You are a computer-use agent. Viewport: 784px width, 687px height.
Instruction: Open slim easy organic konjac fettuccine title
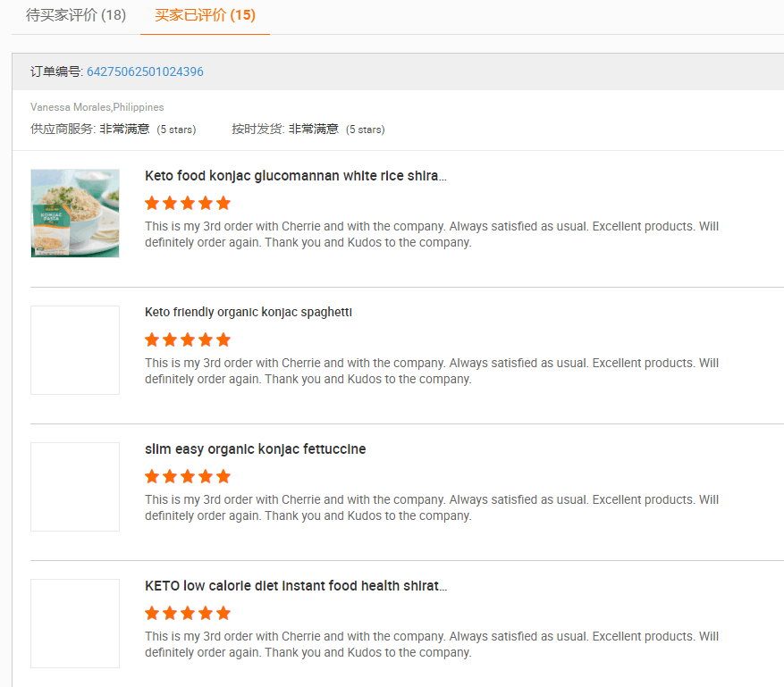tap(255, 449)
